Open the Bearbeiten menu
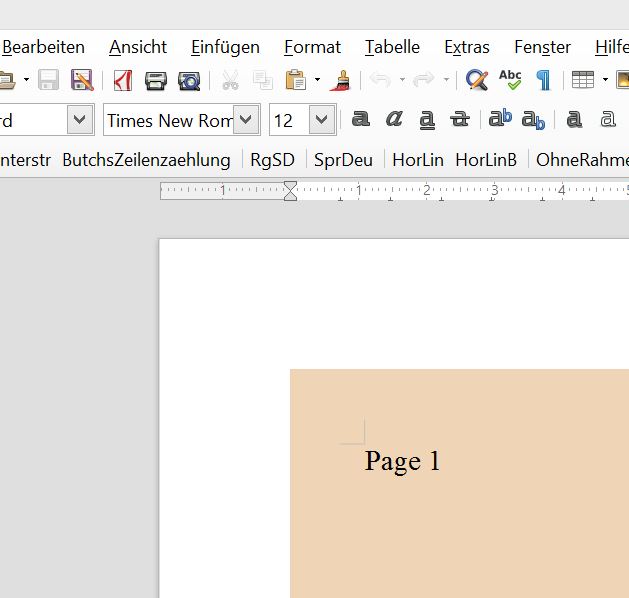This screenshot has width=629, height=598. click(x=43, y=47)
